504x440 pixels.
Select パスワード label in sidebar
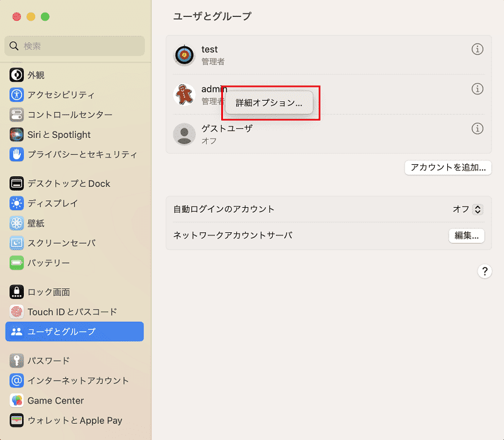49,361
